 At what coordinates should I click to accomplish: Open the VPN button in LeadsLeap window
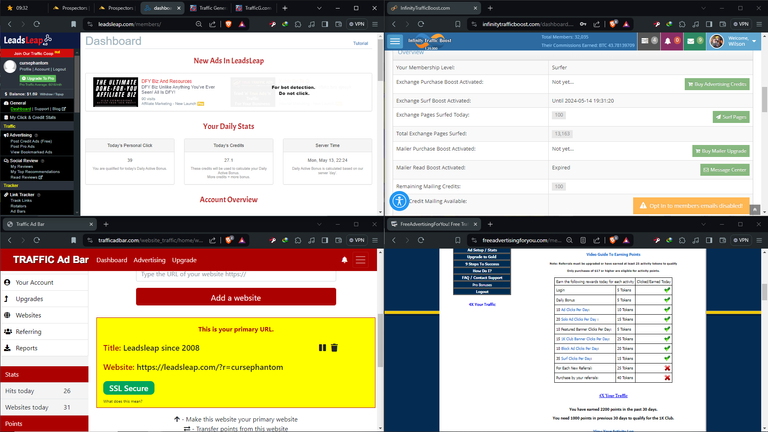click(x=357, y=24)
